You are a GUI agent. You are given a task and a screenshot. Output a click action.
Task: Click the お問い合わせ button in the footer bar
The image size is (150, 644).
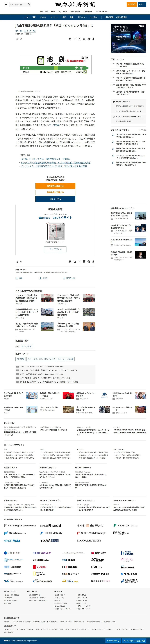point(113,641)
